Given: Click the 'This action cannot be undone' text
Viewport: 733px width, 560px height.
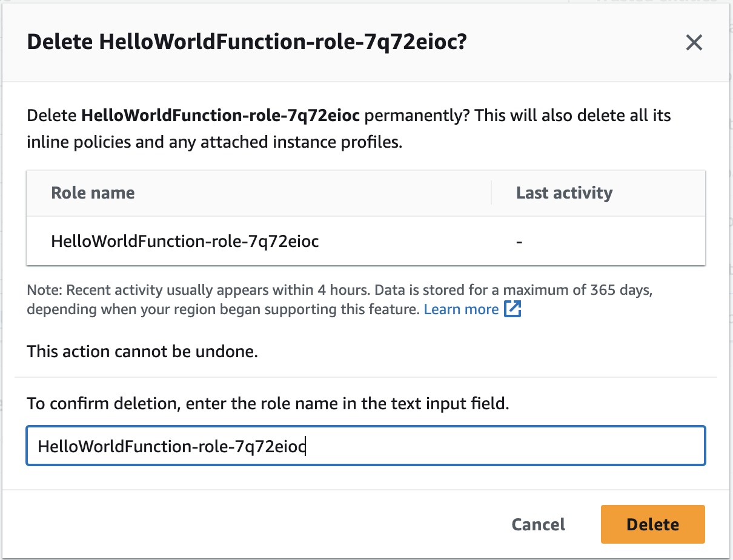Looking at the screenshot, I should 142,351.
